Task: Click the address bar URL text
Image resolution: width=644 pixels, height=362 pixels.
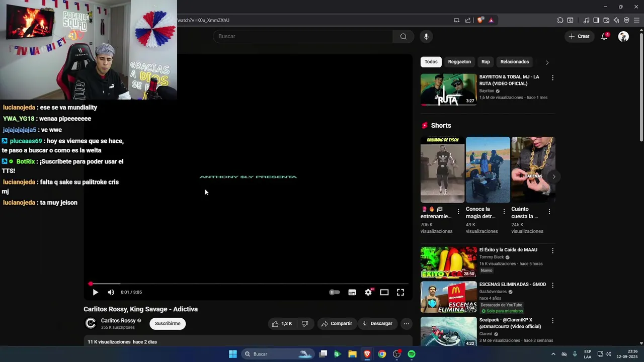Action: pos(203,20)
